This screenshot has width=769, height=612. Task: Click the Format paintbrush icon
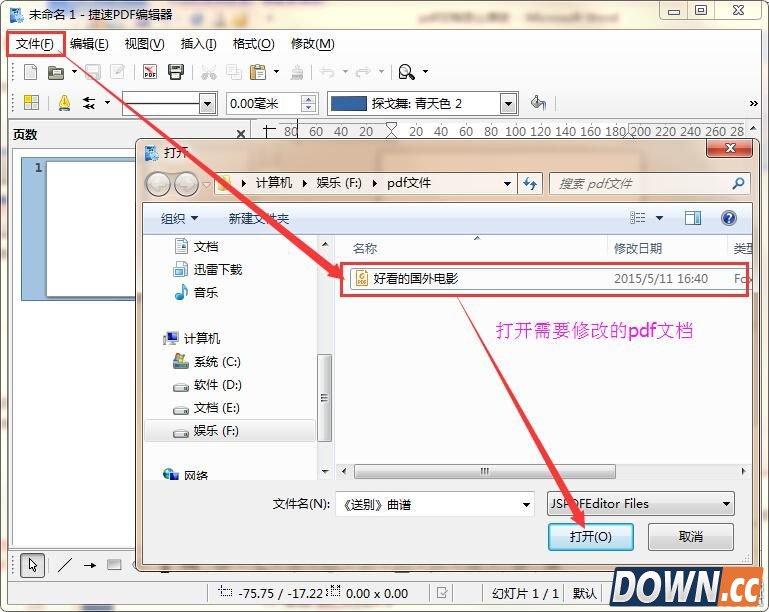coord(297,73)
